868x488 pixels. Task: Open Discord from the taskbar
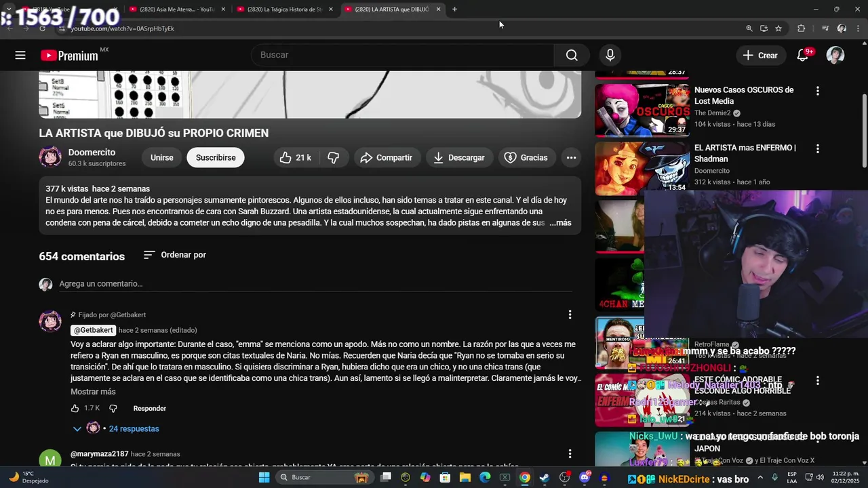585,477
